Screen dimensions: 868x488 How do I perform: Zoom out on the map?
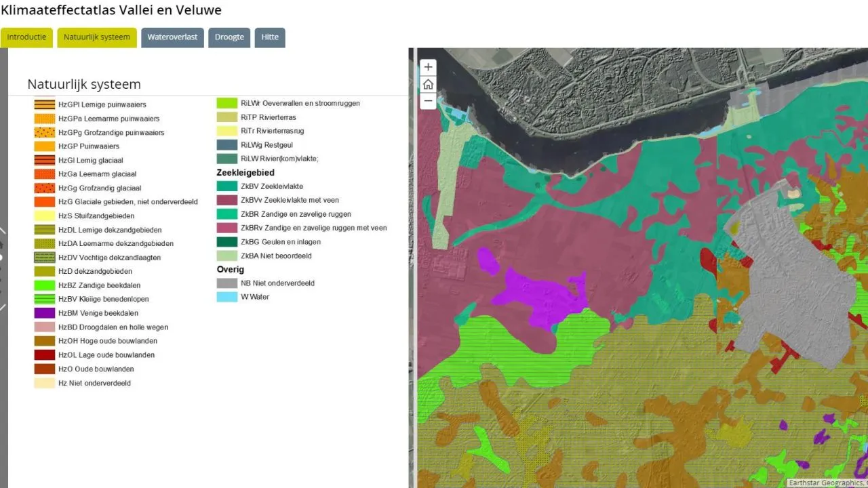pos(428,100)
